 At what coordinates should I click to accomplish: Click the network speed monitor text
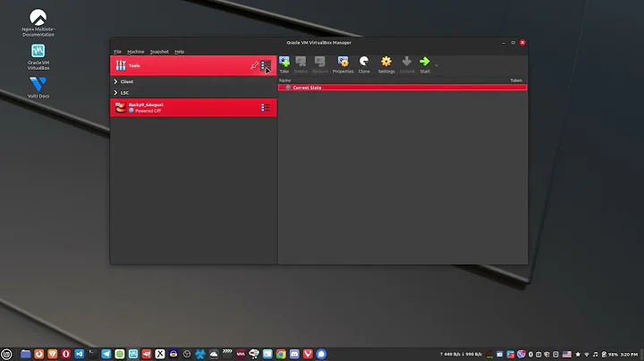coord(461,354)
